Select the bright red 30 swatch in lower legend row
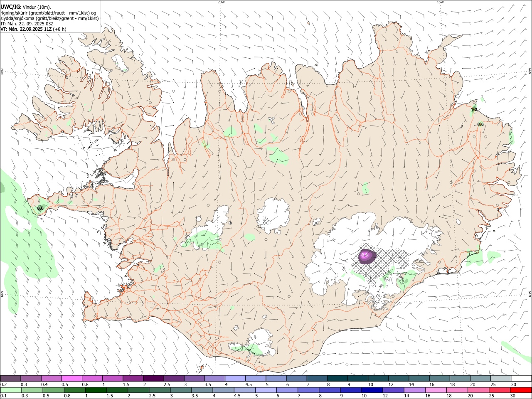The height and width of the screenshot is (399, 532). [521, 390]
